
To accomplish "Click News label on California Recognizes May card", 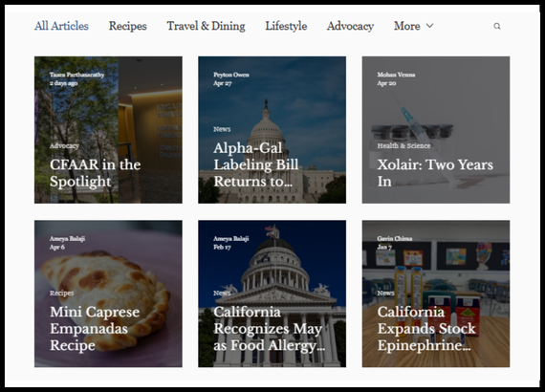I will [222, 293].
